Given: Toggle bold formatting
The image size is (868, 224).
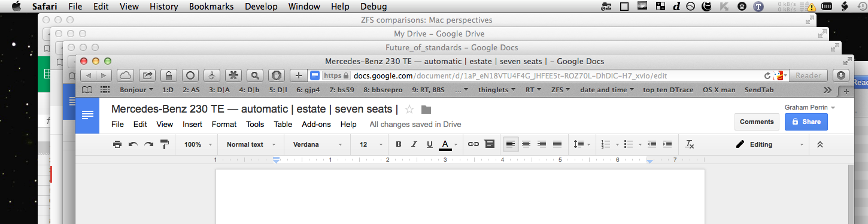Looking at the screenshot, I should [399, 144].
